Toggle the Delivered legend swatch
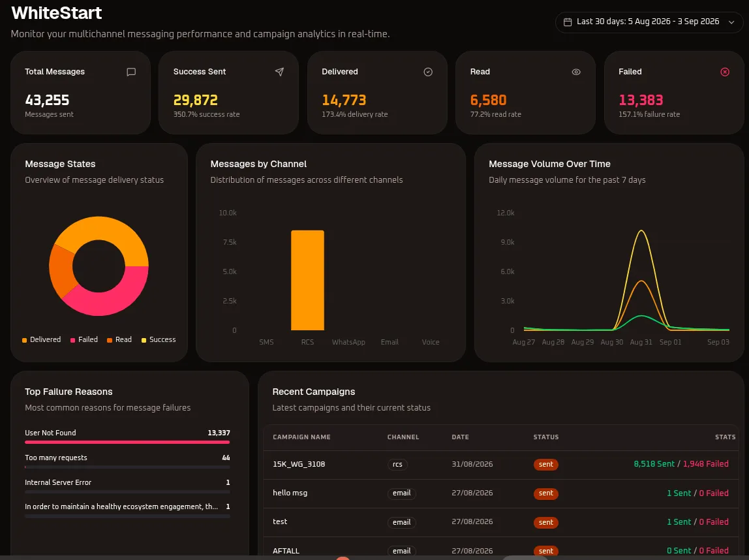 coord(24,340)
